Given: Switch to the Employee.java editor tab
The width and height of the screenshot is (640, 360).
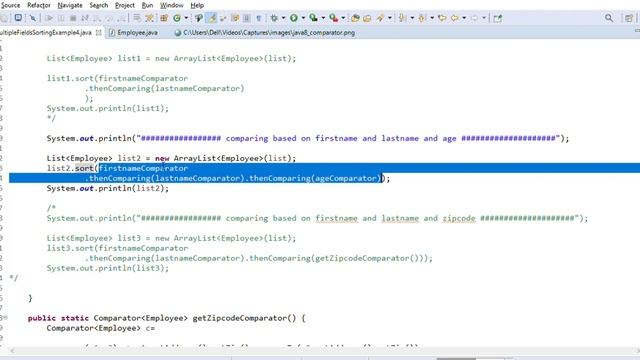Looking at the screenshot, I should (133, 33).
